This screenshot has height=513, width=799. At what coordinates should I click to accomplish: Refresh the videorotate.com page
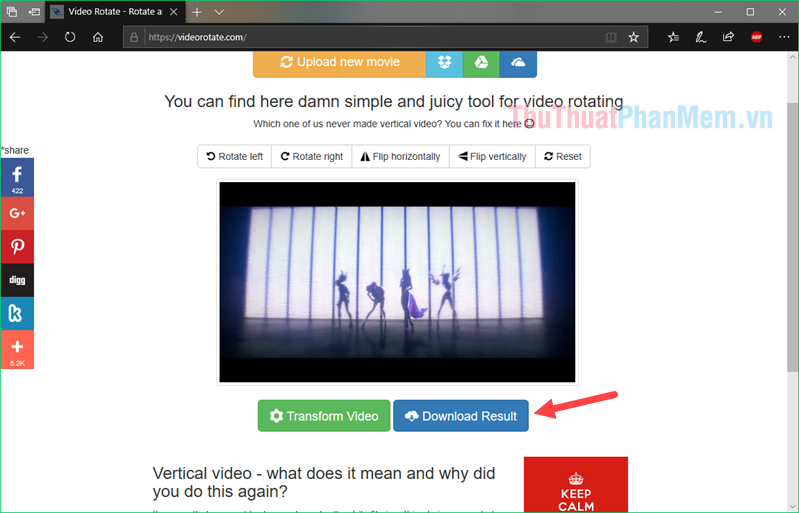70,37
